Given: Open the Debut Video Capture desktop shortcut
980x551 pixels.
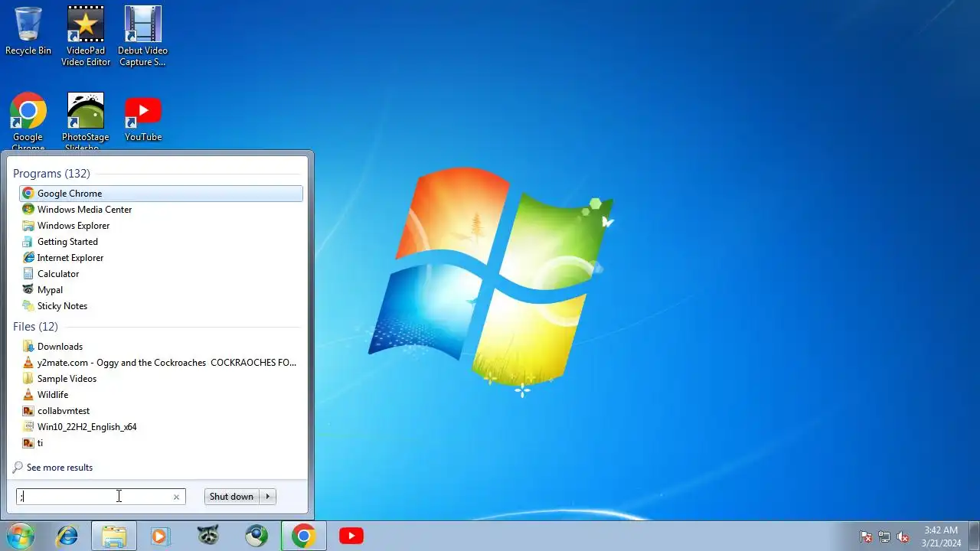Looking at the screenshot, I should 142,36.
